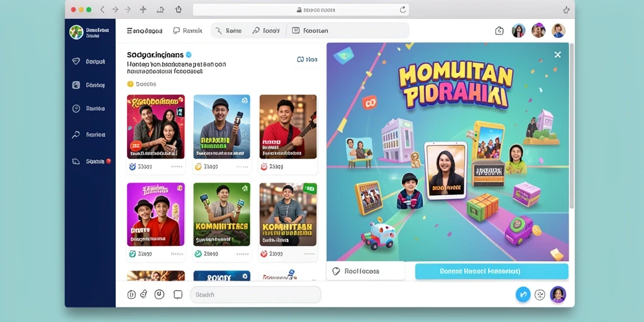The image size is (644, 322).
Task: Select the 'Kootan' tab with square icon
Action: [x=310, y=30]
